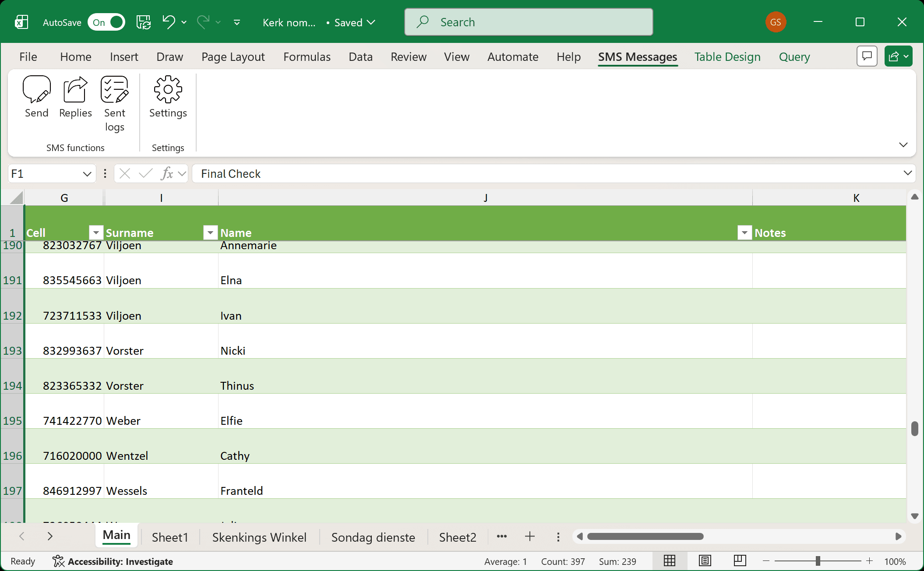This screenshot has width=924, height=571.
Task: Select cell with surname Wentzel
Action: (161, 446)
